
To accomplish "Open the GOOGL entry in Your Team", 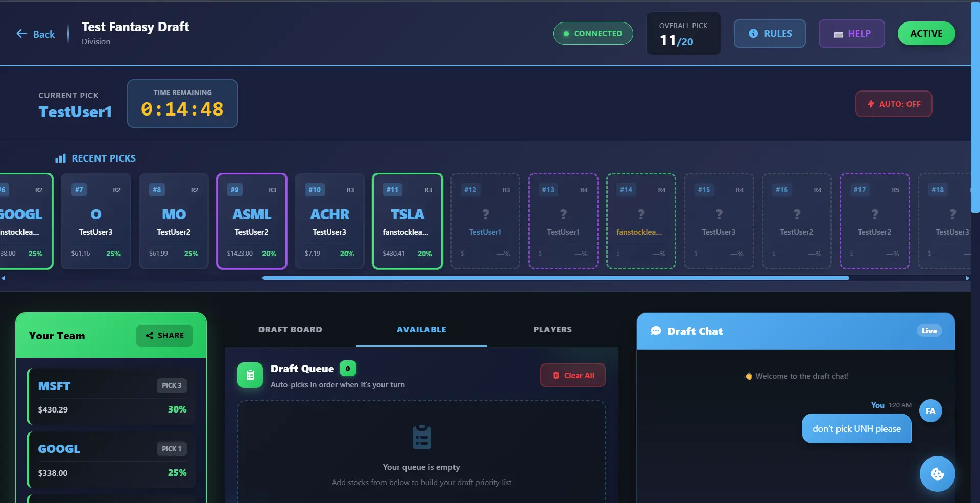I will coord(111,460).
